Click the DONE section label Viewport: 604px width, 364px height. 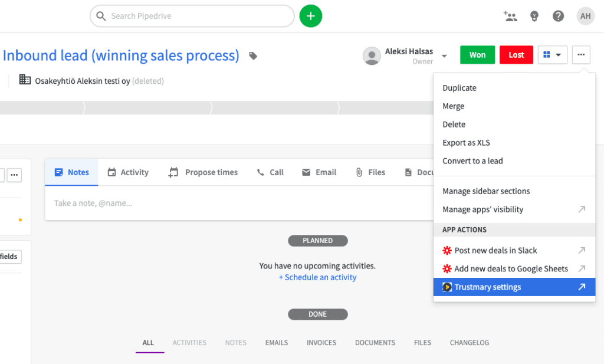[x=318, y=314]
